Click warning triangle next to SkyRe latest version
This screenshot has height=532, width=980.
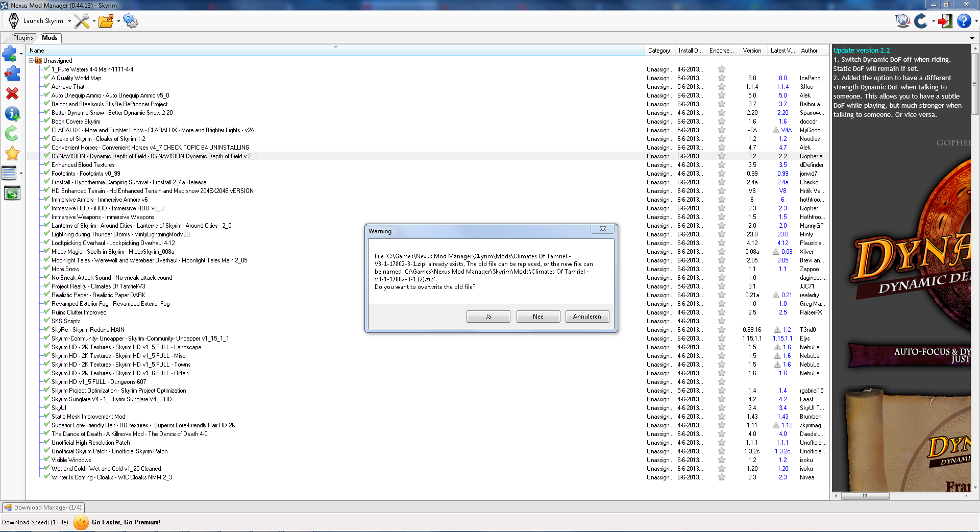777,330
